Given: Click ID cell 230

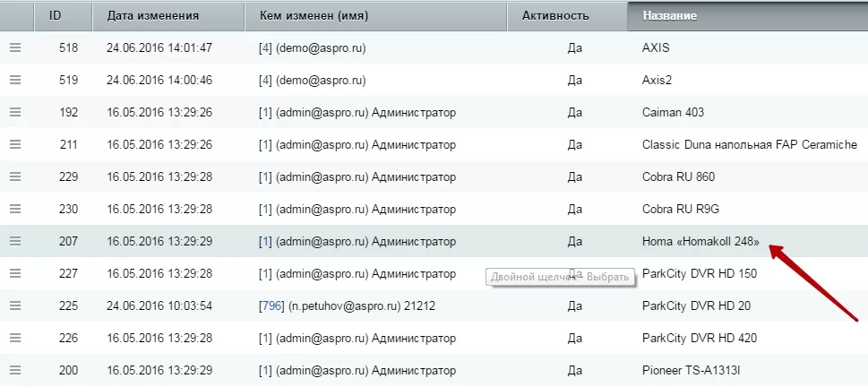Looking at the screenshot, I should pos(69,210).
